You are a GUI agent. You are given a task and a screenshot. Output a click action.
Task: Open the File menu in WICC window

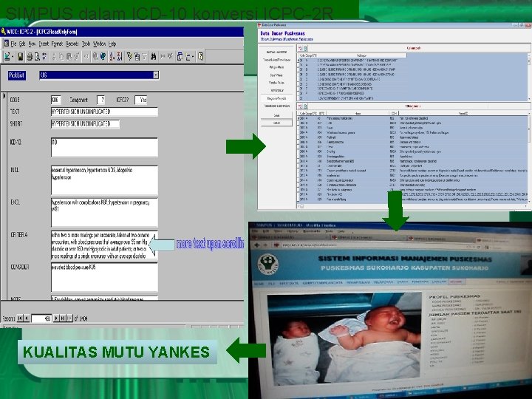[13, 44]
